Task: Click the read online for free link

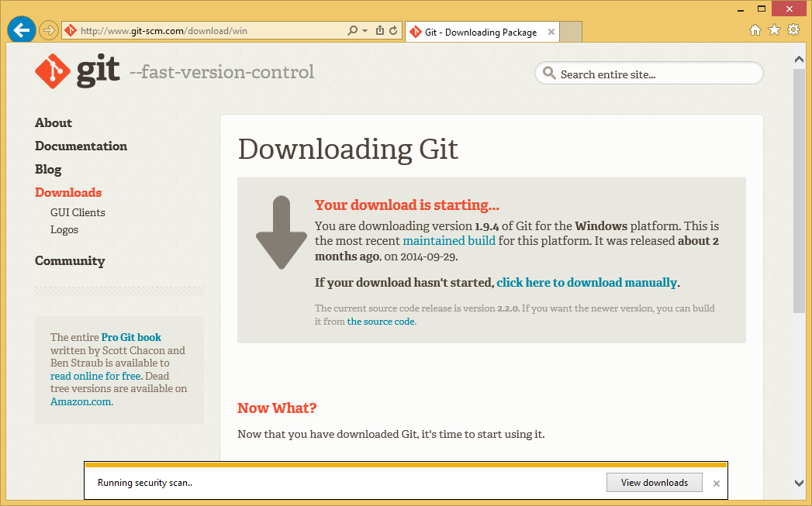Action: (95, 376)
